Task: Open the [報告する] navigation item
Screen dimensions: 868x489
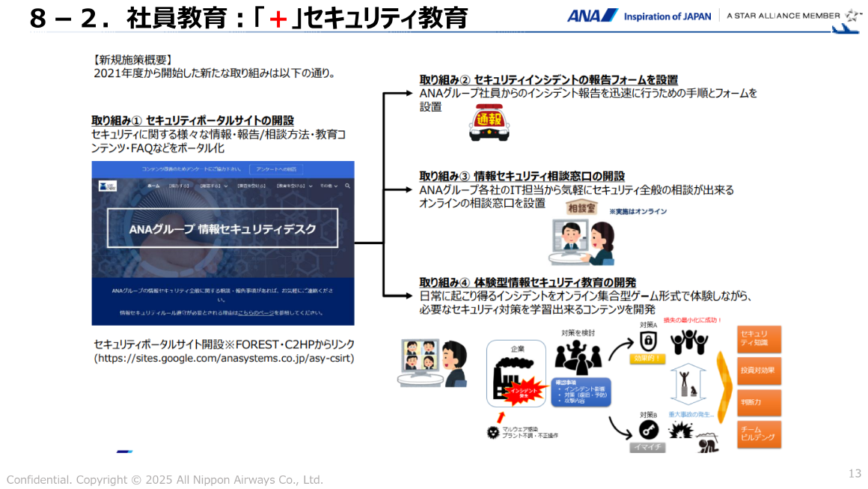Action: coord(180,186)
